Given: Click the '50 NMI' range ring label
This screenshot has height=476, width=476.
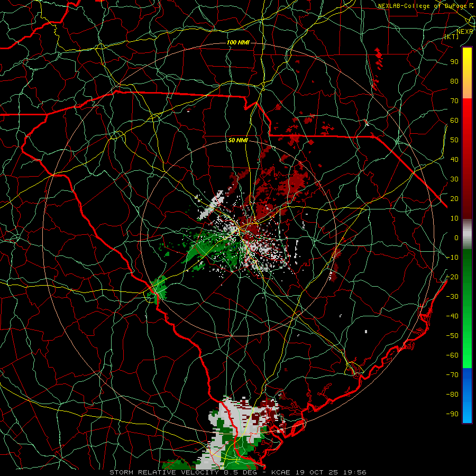Looking at the screenshot, I should click(238, 140).
